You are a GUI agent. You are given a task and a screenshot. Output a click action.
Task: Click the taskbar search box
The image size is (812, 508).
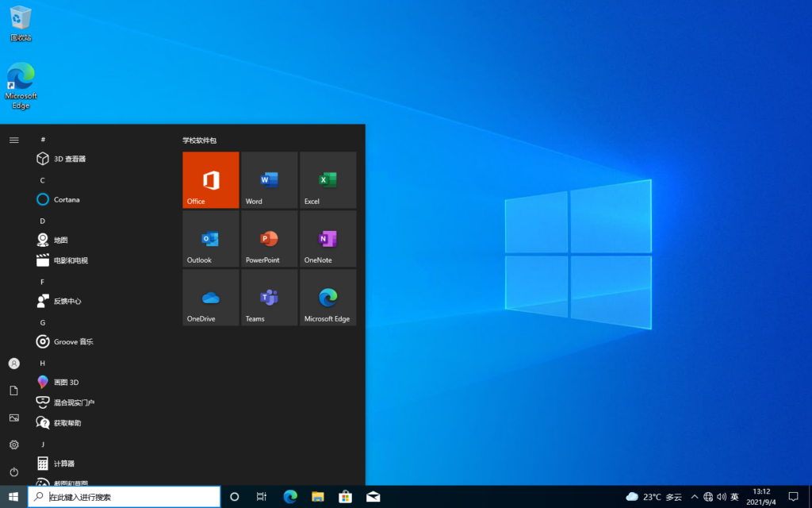click(x=123, y=496)
